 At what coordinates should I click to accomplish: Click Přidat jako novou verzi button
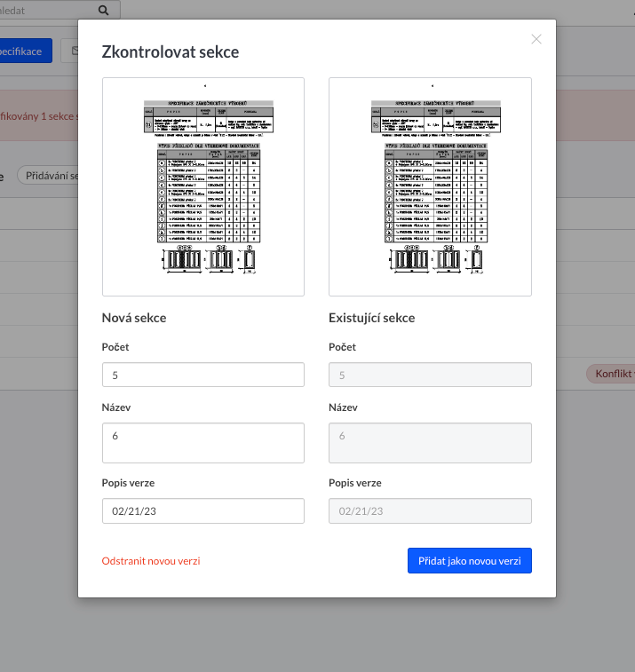469,561
